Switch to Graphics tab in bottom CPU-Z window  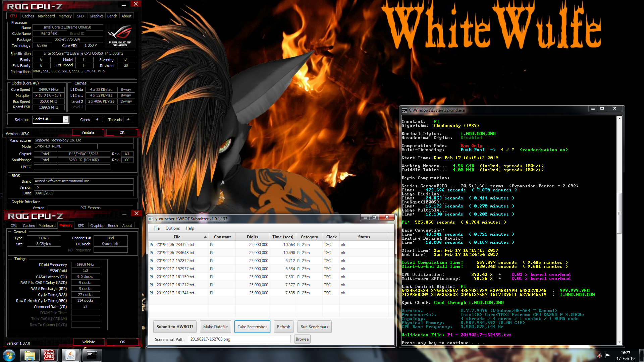[97, 226]
